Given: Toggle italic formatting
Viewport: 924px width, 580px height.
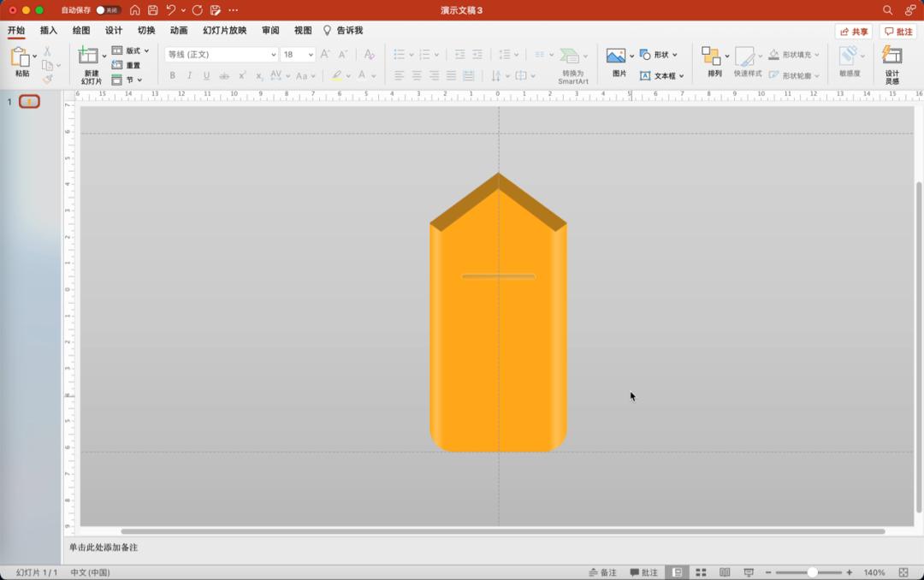Looking at the screenshot, I should point(187,75).
